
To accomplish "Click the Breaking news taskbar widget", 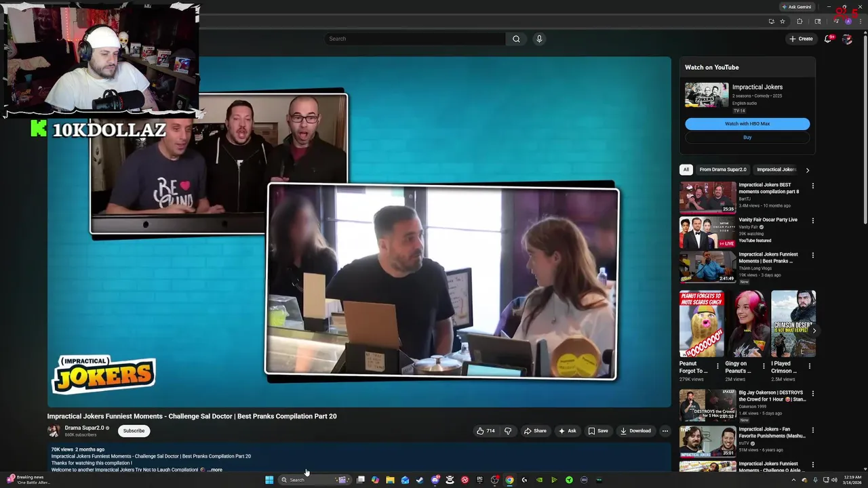I will point(27,480).
